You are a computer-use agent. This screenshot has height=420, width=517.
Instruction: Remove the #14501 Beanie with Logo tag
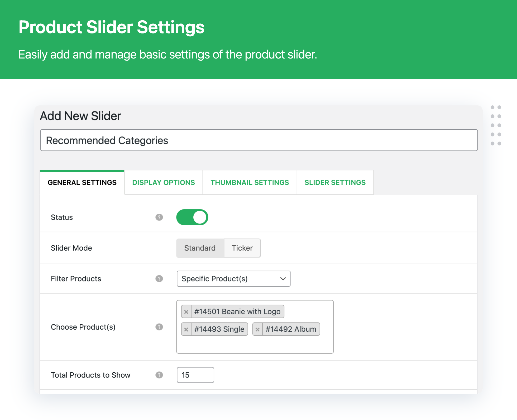point(186,312)
